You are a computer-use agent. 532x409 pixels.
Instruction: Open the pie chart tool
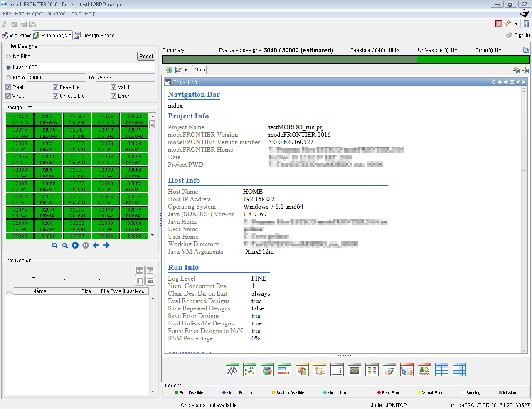(267, 370)
